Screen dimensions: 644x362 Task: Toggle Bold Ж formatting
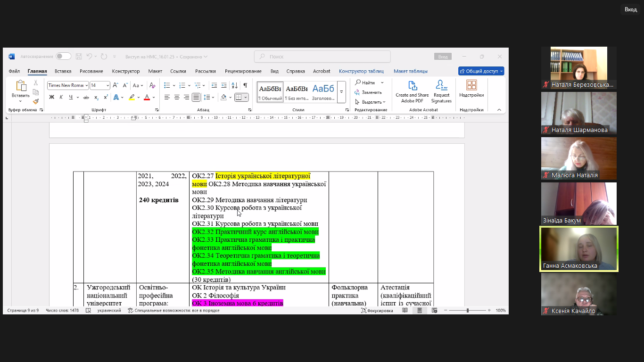pyautogui.click(x=52, y=97)
